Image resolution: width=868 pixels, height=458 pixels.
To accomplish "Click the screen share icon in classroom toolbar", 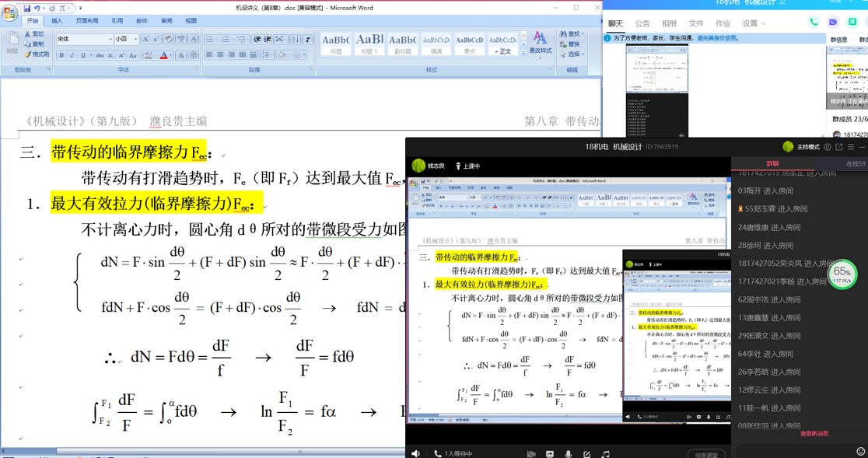I will point(550,454).
